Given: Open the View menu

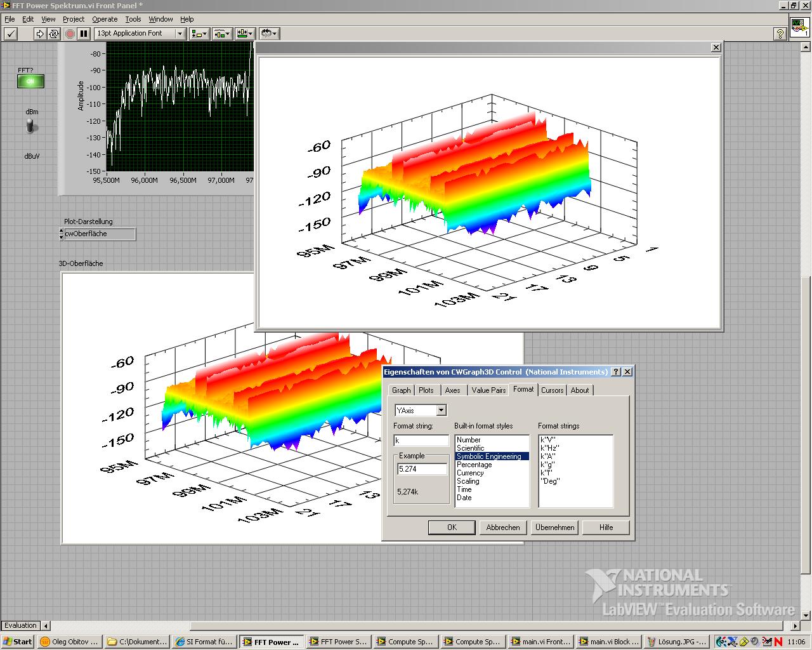Looking at the screenshot, I should [48, 19].
